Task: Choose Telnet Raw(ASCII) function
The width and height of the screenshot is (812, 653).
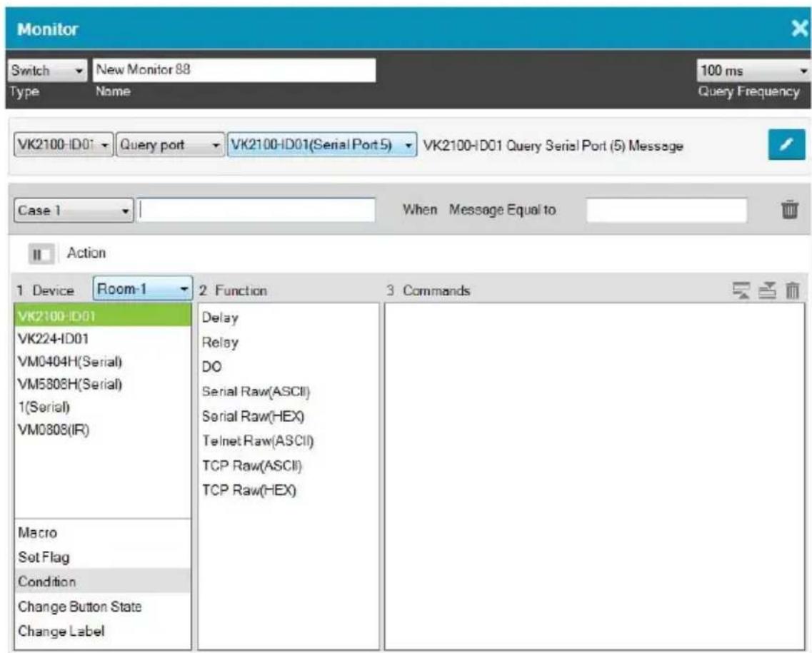Action: tap(289, 441)
